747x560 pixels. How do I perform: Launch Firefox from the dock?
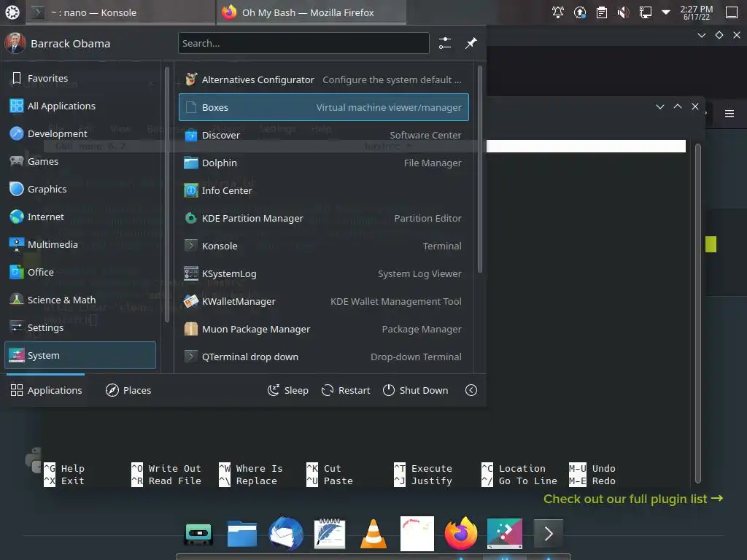pyautogui.click(x=461, y=533)
